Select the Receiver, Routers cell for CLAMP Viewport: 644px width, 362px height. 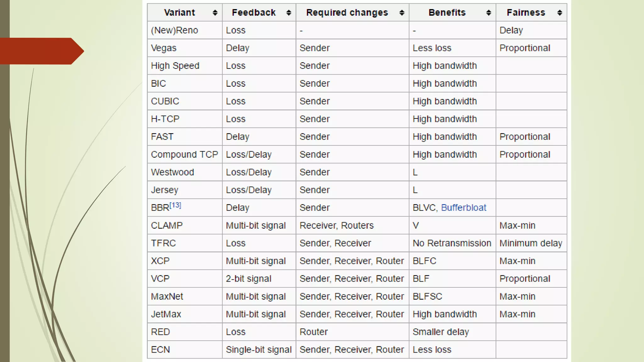[336, 226]
